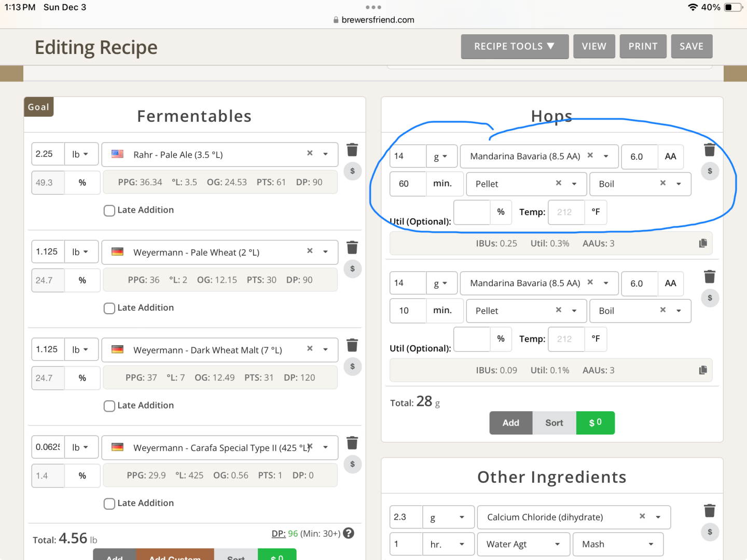This screenshot has height=560, width=747.
Task: Clear the Weyermann Dark Wheat Malt selection
Action: pyautogui.click(x=310, y=348)
